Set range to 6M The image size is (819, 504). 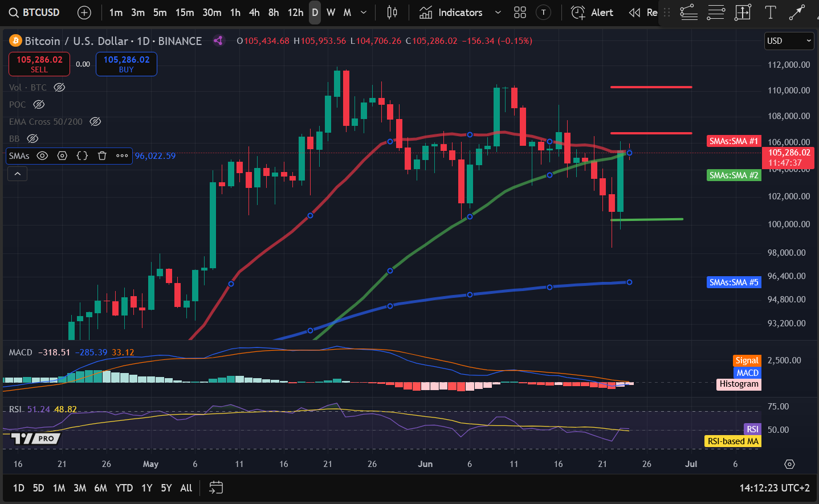point(100,488)
